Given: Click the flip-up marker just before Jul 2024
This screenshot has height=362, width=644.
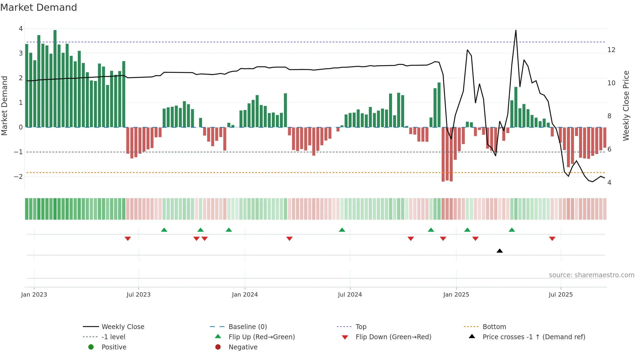Looking at the screenshot, I should (342, 230).
